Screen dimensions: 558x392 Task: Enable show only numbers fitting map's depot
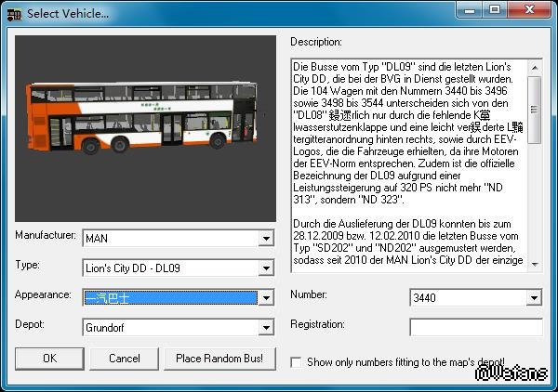tap(297, 361)
